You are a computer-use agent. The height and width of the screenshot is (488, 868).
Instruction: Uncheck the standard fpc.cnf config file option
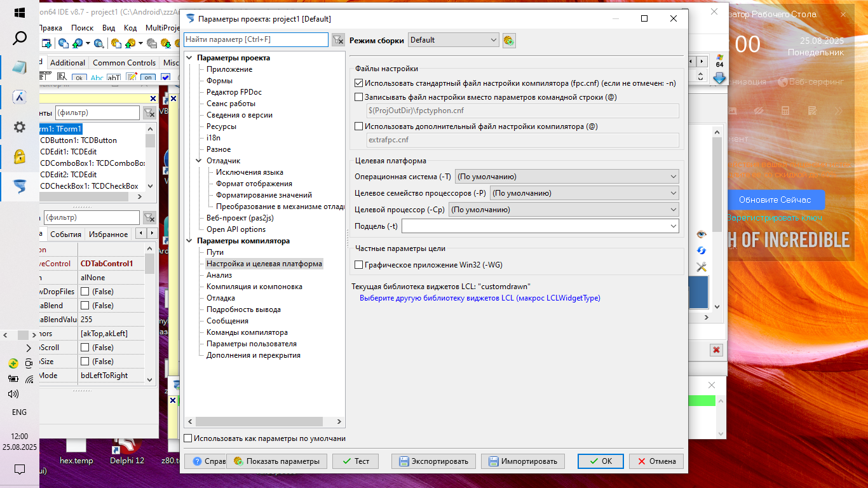click(359, 83)
